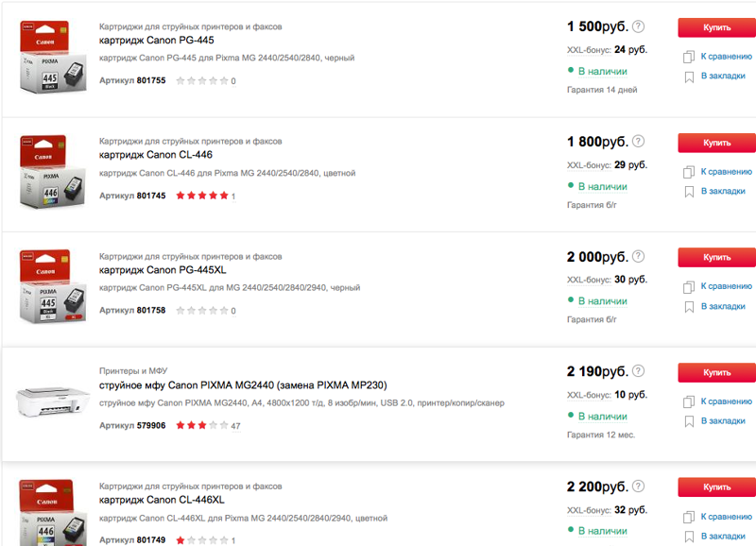Save PIXMA MG2440 В закладки link

[723, 420]
